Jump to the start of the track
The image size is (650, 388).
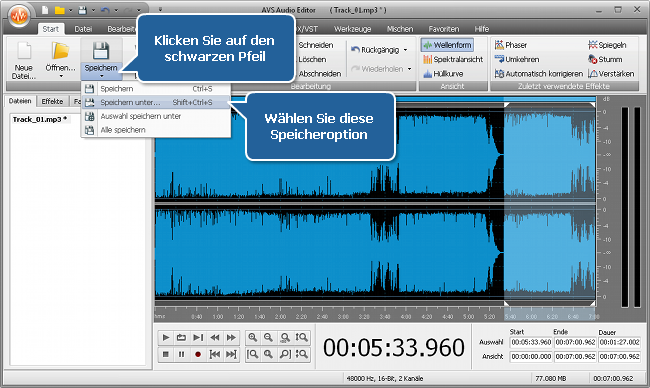coord(215,354)
